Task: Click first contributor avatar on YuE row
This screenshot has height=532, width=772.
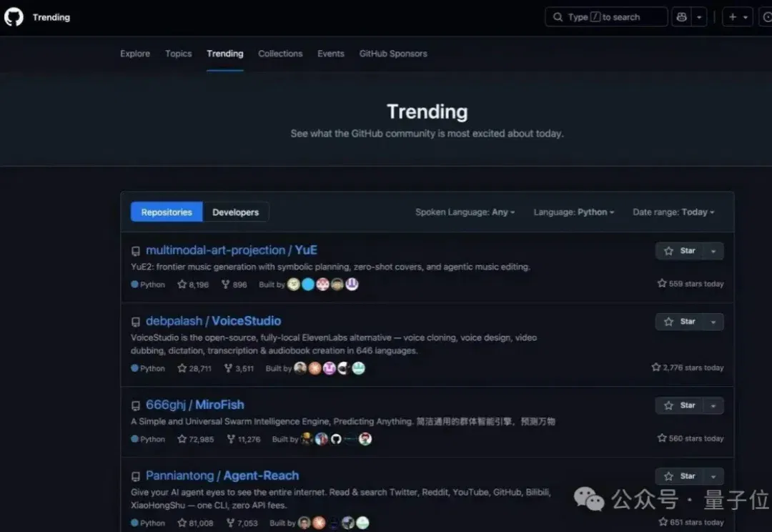Action: (294, 284)
